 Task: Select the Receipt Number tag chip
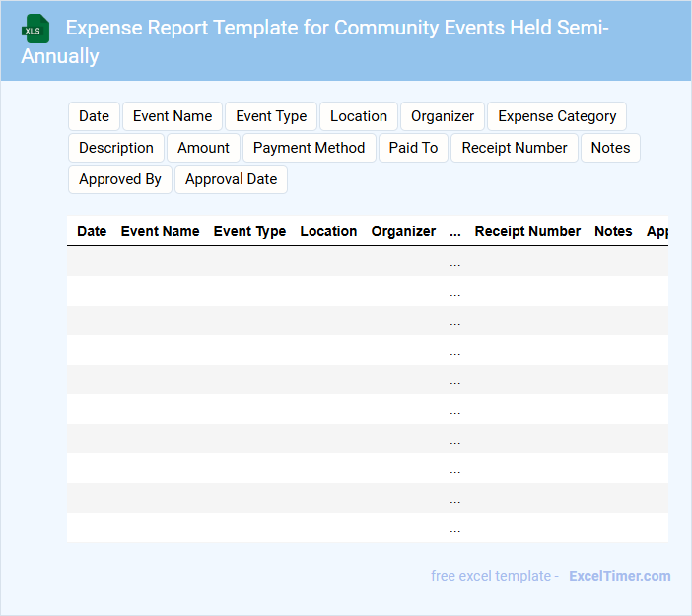click(515, 148)
